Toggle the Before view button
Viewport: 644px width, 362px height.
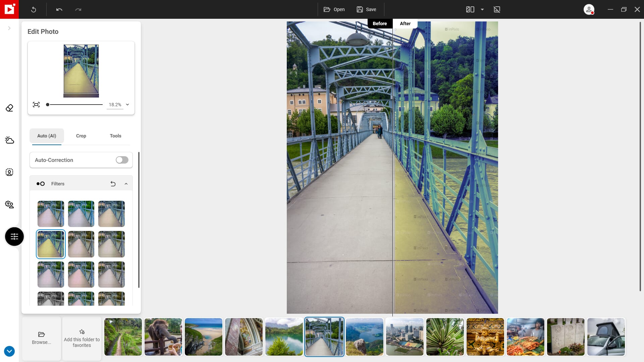click(379, 23)
